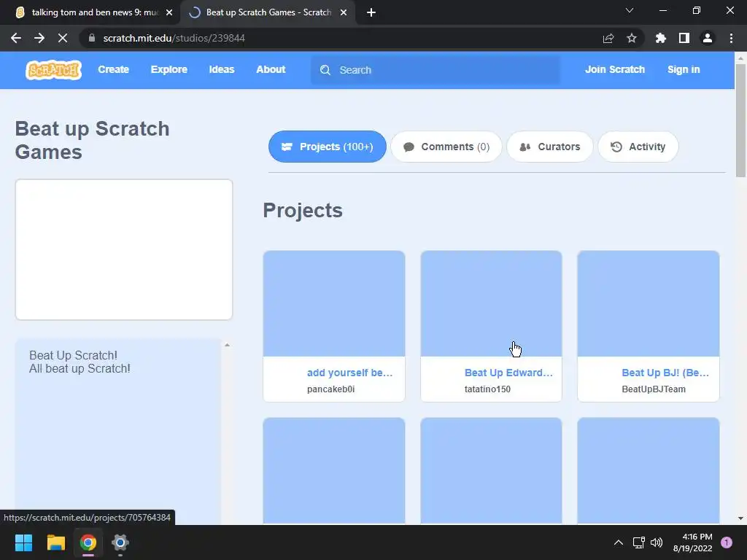Open the About page
This screenshot has height=560, width=747.
[x=271, y=69]
